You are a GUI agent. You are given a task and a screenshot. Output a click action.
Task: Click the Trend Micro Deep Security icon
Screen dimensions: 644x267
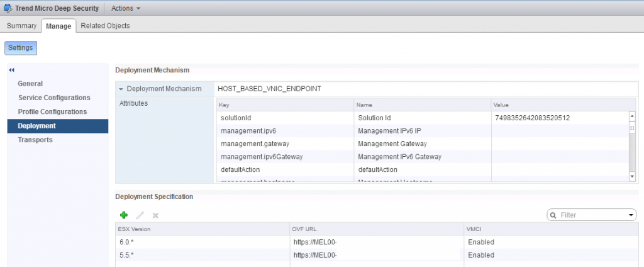pyautogui.click(x=8, y=8)
